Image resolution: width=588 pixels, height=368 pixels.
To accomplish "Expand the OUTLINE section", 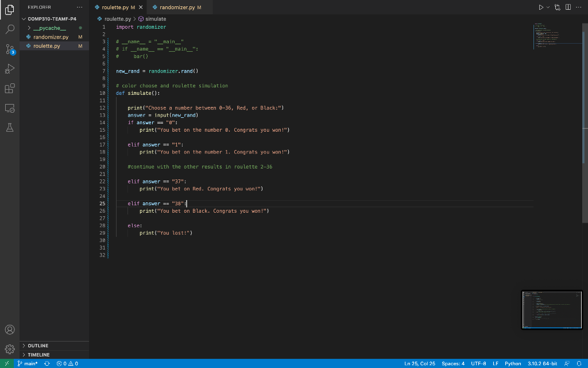I will (x=38, y=346).
